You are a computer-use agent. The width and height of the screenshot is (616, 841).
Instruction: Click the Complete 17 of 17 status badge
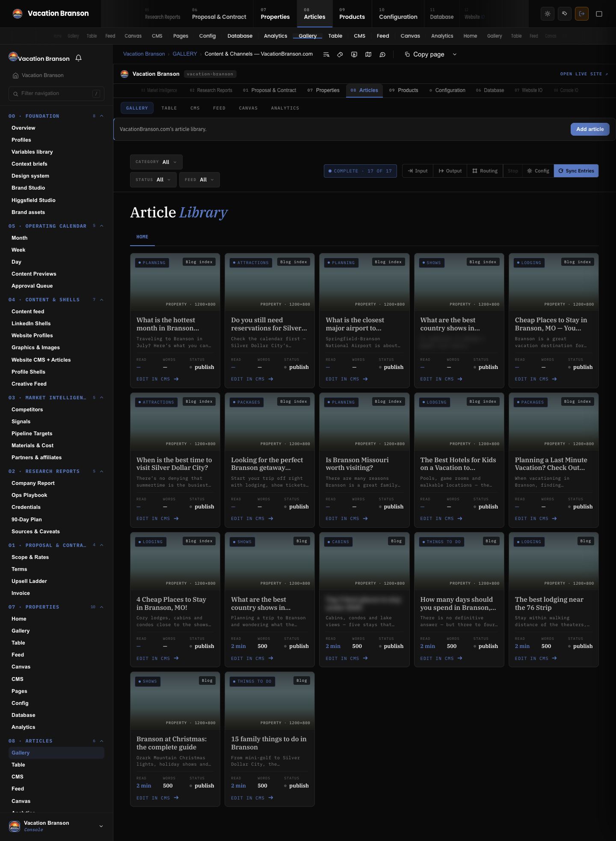360,171
